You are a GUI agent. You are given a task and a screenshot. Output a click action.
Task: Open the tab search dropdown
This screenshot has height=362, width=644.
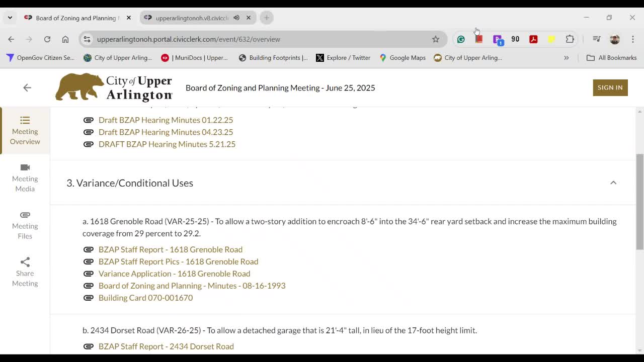(10, 18)
